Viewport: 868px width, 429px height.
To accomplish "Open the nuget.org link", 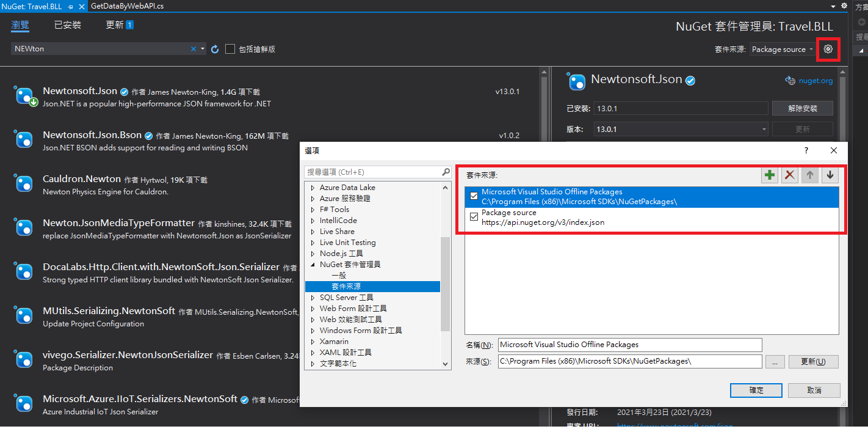I will tap(816, 81).
